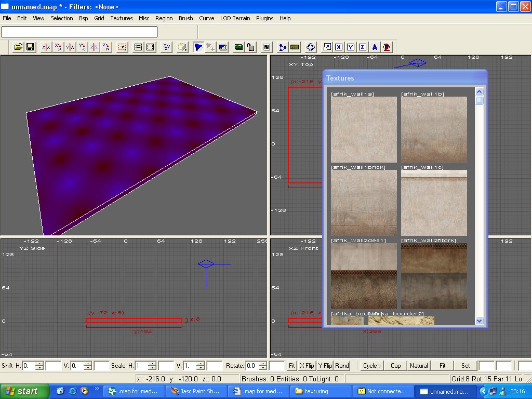Click the bold 'A' toolbar icon
532x399 pixels.
coord(375,47)
